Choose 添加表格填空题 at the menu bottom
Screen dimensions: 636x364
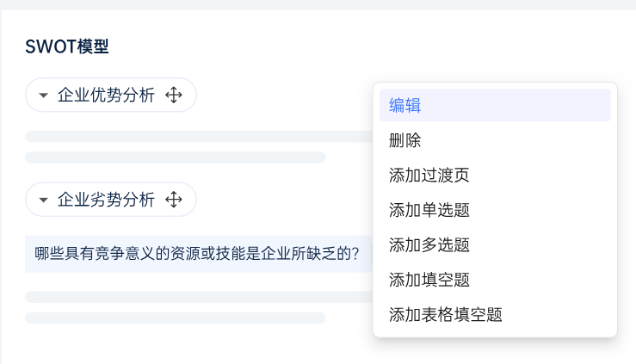tap(445, 315)
